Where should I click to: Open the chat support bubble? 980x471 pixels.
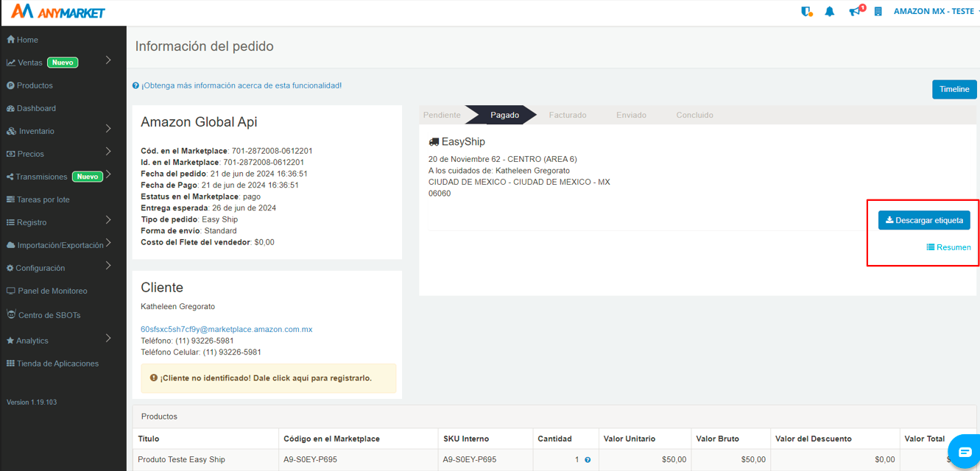(x=965, y=451)
